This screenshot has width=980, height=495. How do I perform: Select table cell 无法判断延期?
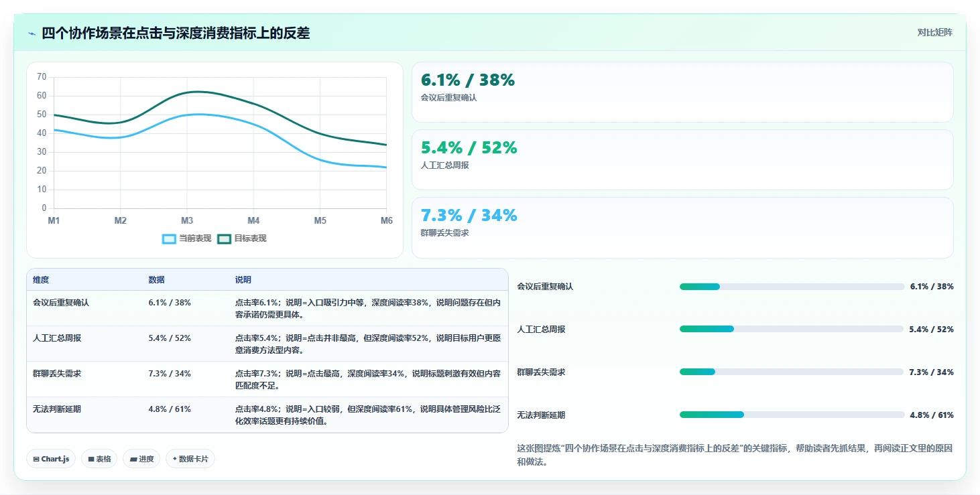coord(57,409)
